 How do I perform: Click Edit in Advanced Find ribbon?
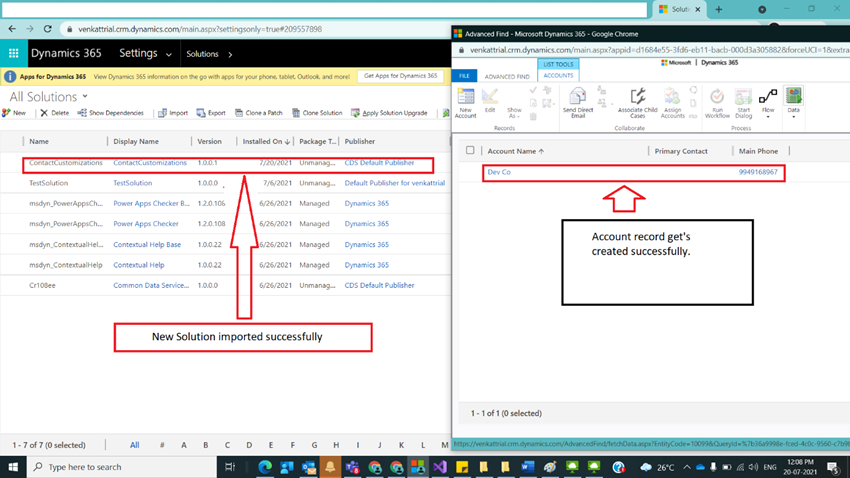coord(490,101)
